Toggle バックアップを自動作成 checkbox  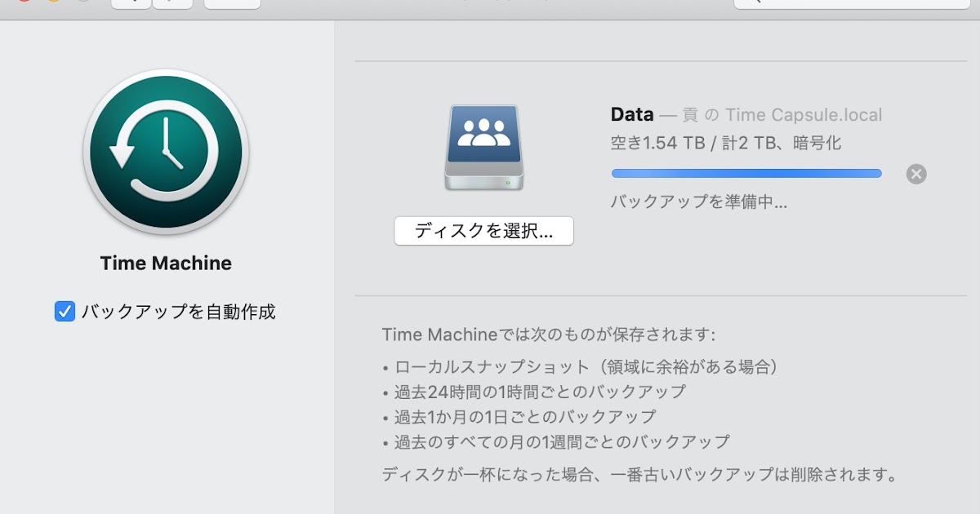point(65,311)
